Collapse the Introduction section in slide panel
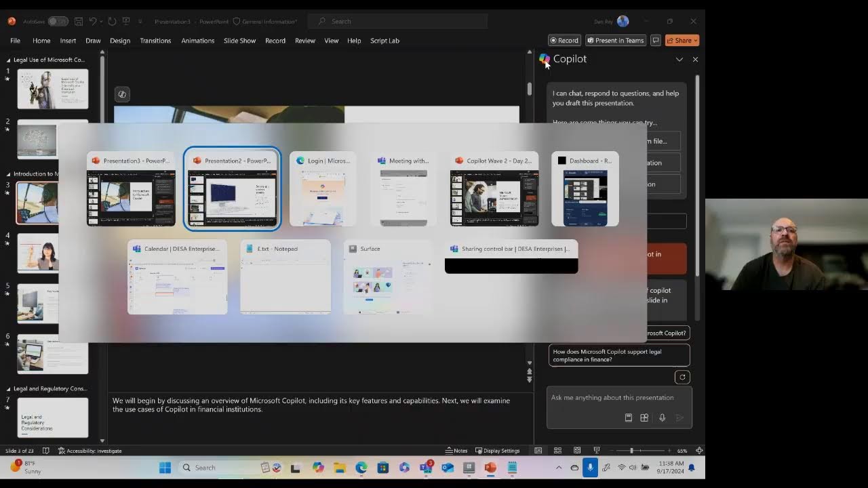This screenshot has width=868, height=488. (x=8, y=174)
